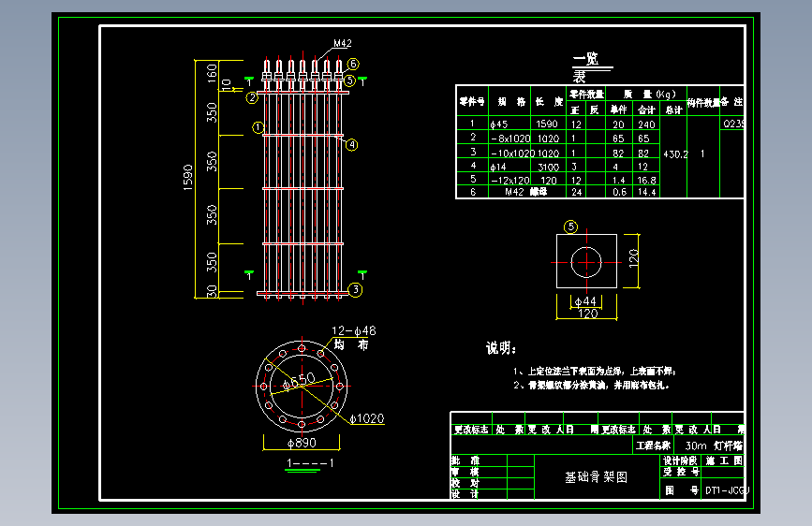Select the -12x120 specification cell
The height and width of the screenshot is (526, 812).
(510, 180)
